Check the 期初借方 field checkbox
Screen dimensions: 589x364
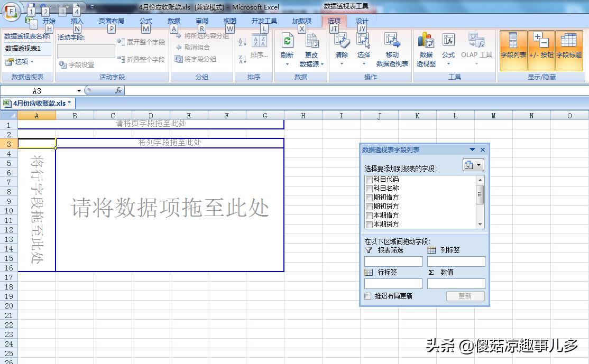coord(369,197)
